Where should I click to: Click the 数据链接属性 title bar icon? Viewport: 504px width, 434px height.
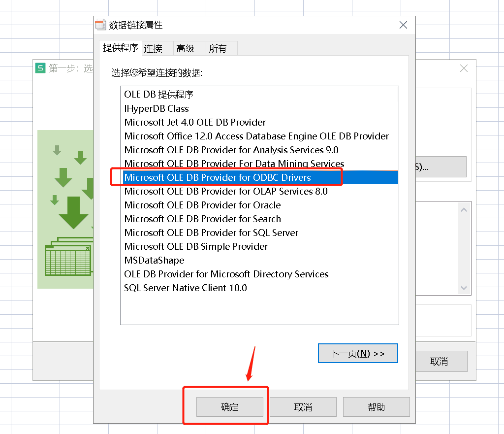[x=100, y=25]
